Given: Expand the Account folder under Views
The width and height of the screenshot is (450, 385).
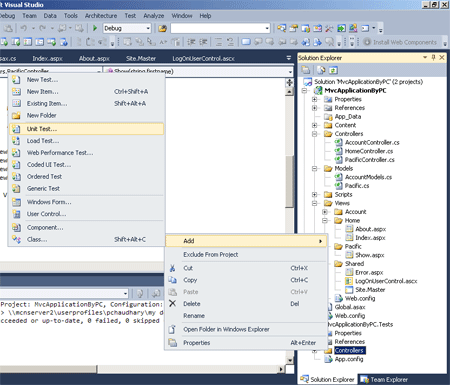Looking at the screenshot, I should pyautogui.click(x=325, y=212).
